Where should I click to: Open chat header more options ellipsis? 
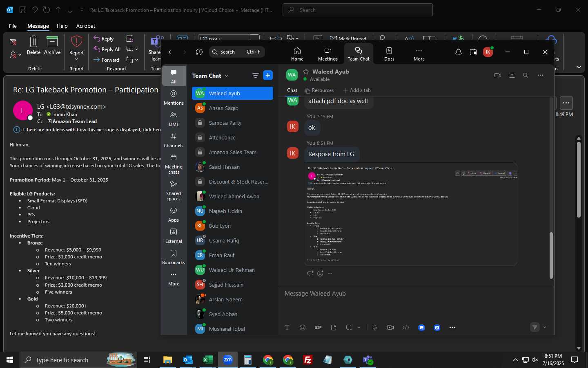pyautogui.click(x=540, y=75)
